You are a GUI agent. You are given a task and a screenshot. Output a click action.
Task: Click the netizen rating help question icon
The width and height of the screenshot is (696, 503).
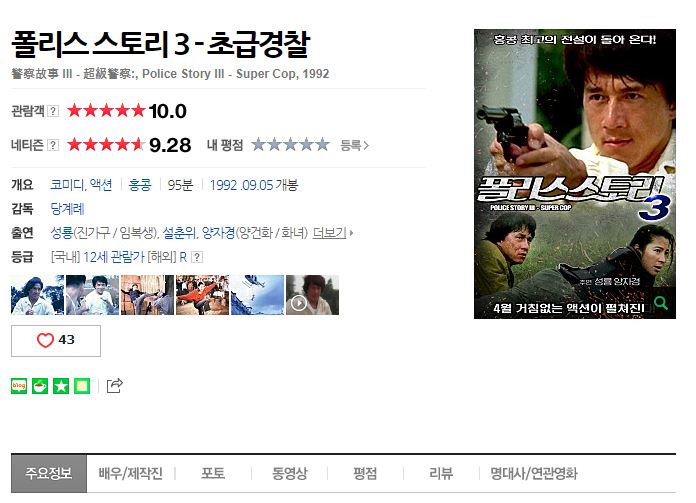click(53, 145)
